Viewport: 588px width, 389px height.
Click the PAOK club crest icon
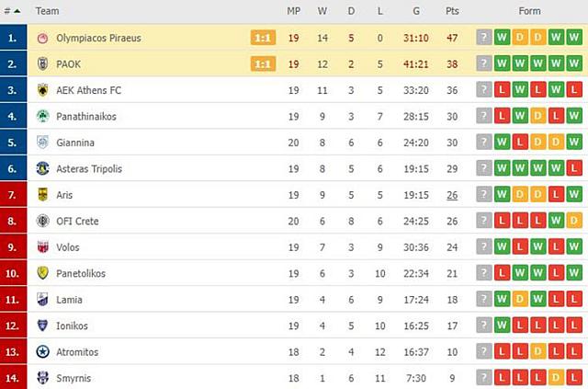42,64
